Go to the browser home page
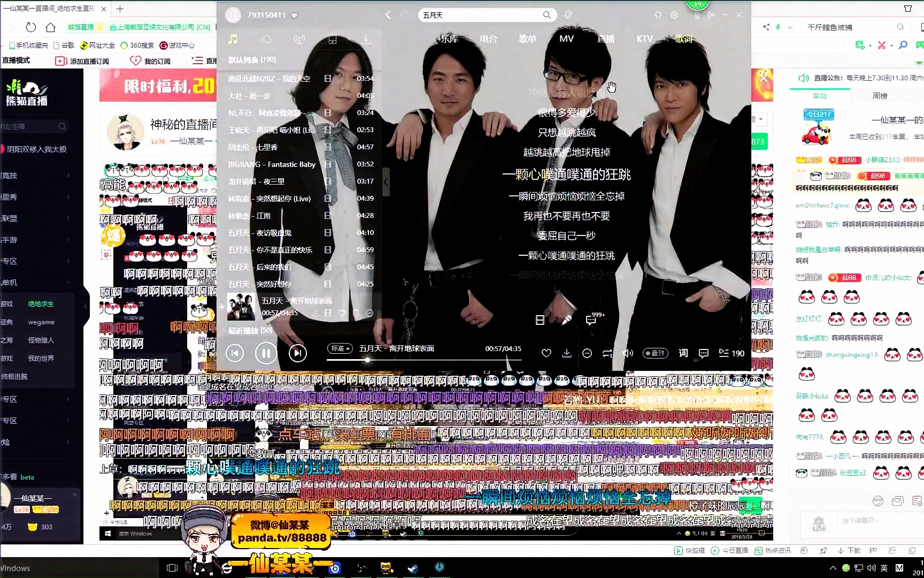This screenshot has height=578, width=924. click(50, 27)
